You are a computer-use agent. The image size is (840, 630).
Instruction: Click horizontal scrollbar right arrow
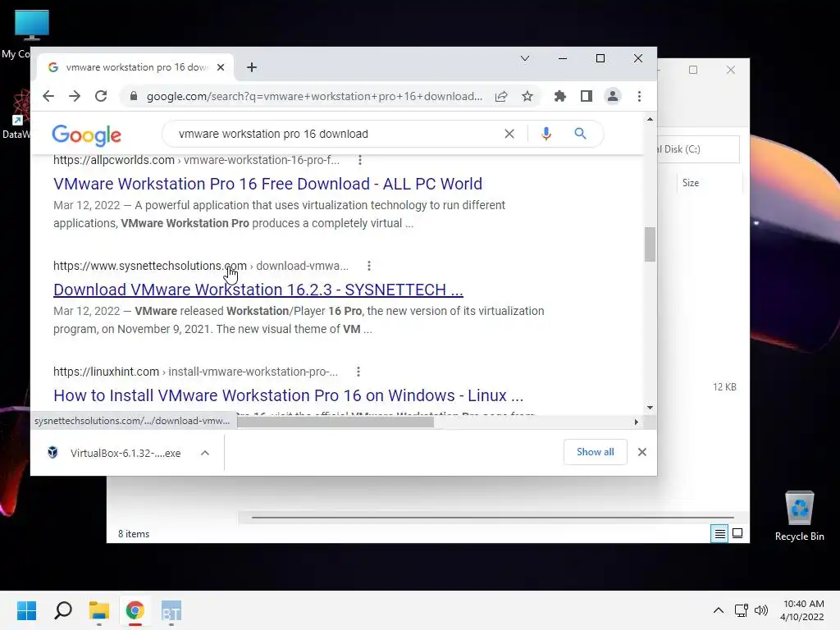click(x=636, y=422)
